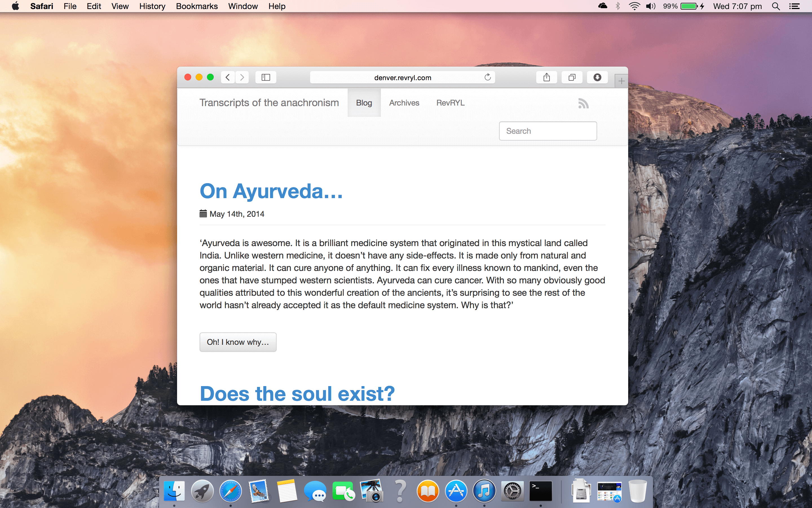The height and width of the screenshot is (508, 812).
Task: Show the Downloads list
Action: tap(597, 78)
